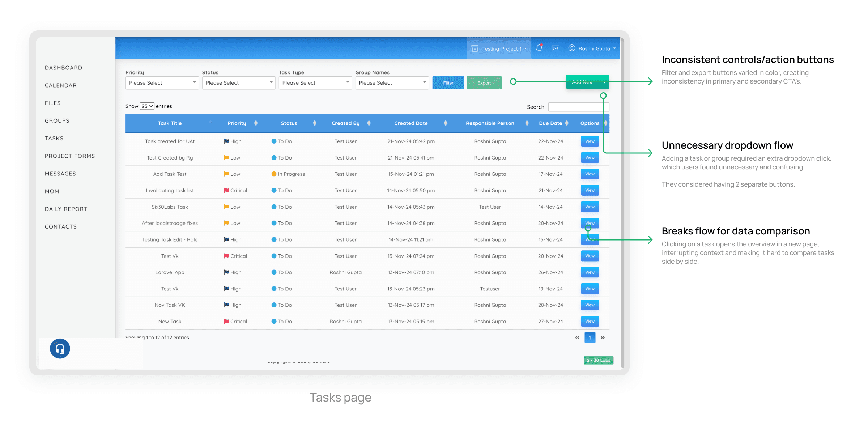Image resolution: width=868 pixels, height=433 pixels.
Task: Open the notifications bell icon
Action: tap(539, 48)
